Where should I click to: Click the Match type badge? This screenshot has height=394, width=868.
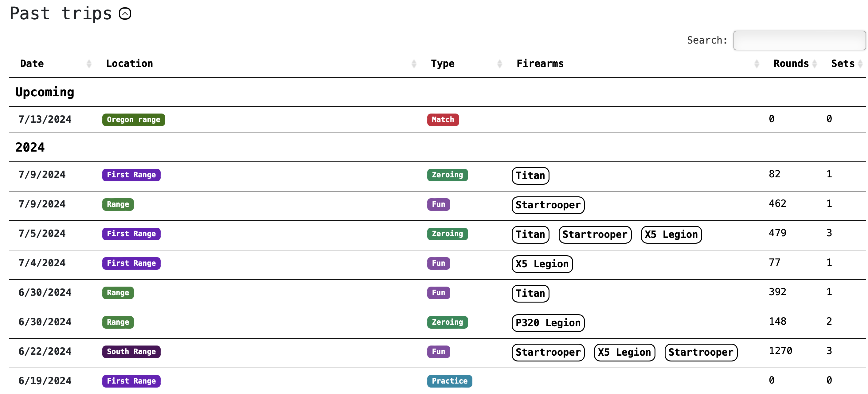[443, 120]
